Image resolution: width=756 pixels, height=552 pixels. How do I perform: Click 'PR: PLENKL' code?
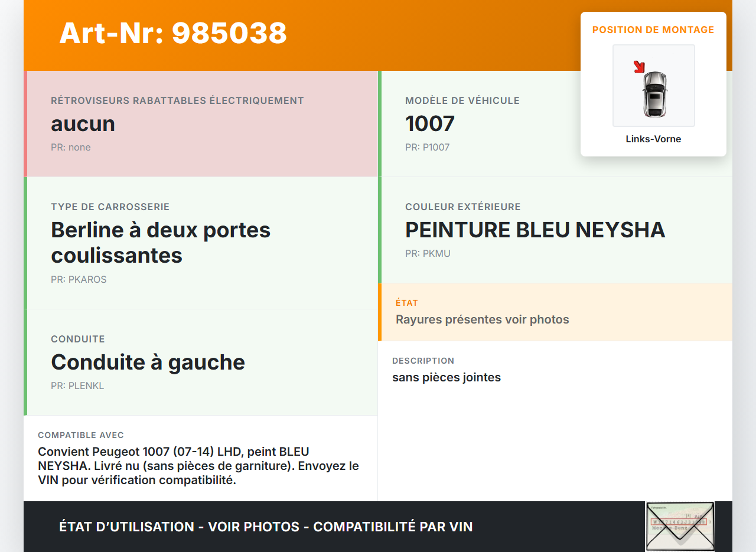[77, 386]
